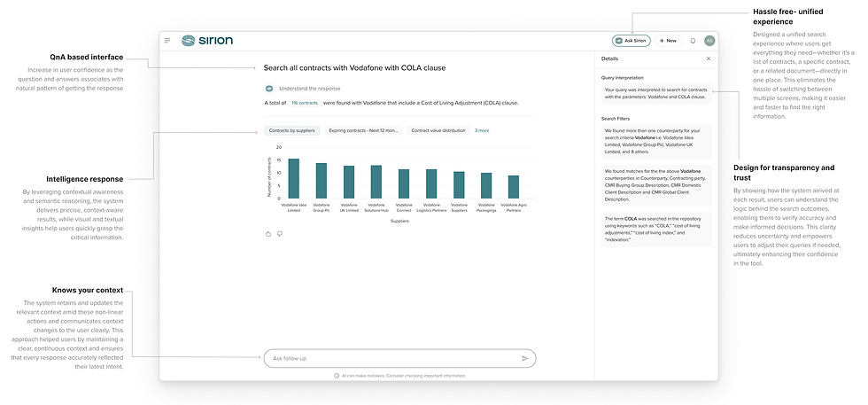Click the Sirion logo

click(207, 41)
